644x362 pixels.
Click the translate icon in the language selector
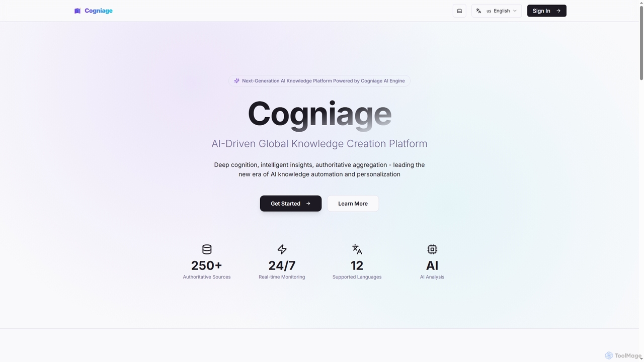coord(479,11)
